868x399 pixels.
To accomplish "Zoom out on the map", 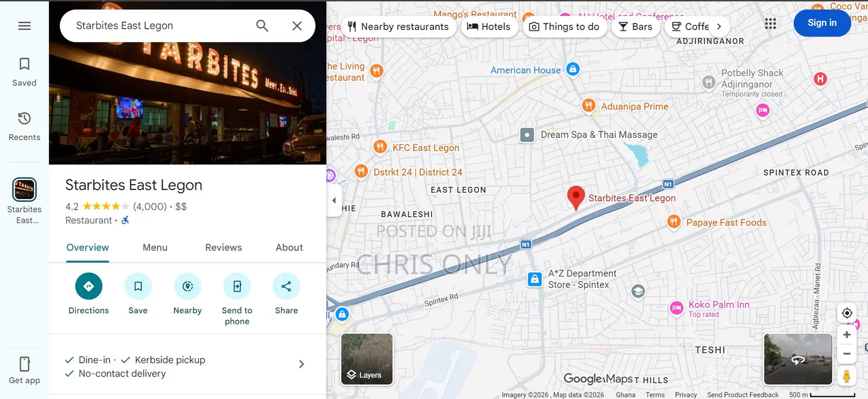I will pos(847,353).
